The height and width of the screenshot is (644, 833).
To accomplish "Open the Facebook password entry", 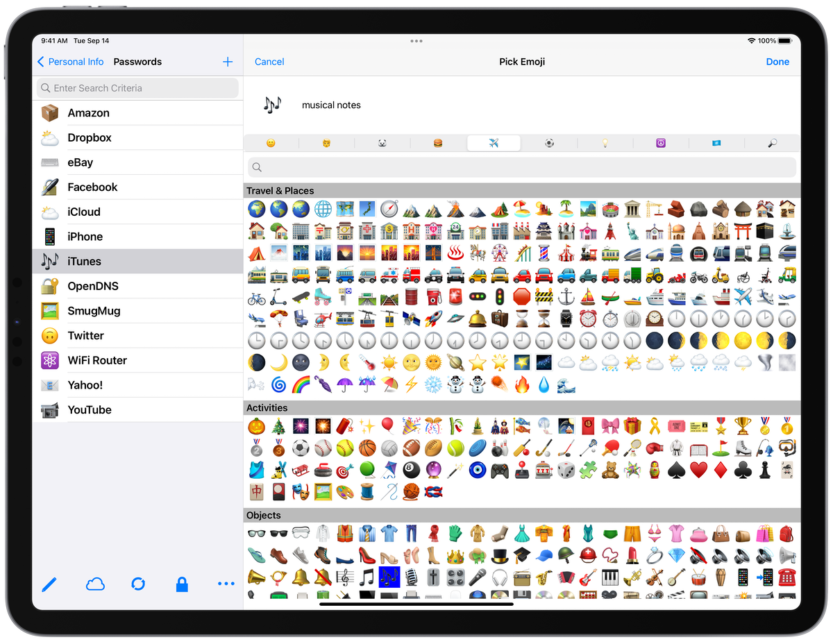I will (137, 187).
